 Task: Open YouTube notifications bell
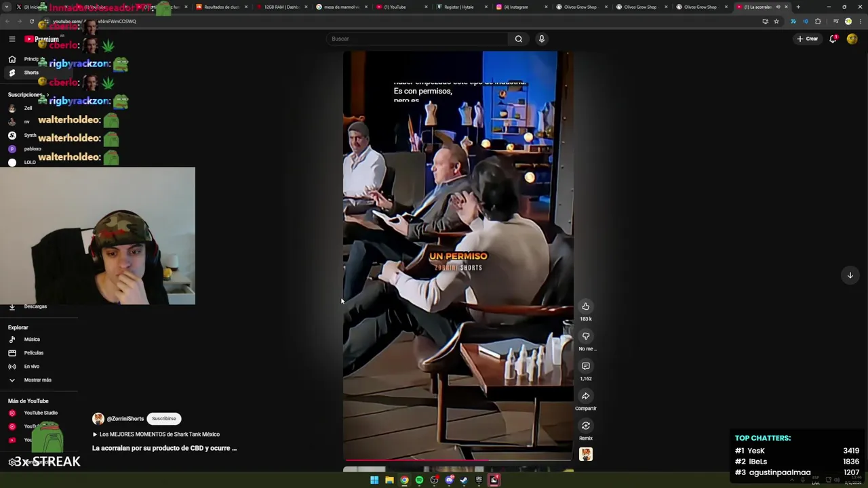click(833, 39)
